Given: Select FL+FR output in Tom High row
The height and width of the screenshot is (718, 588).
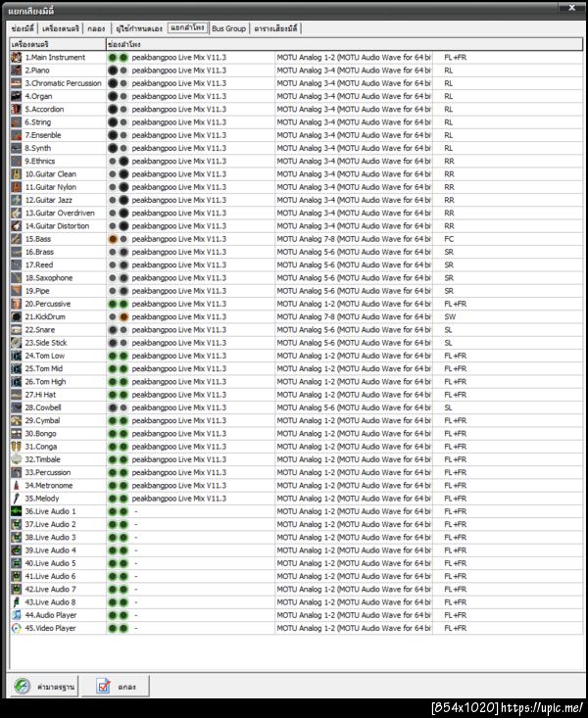Looking at the screenshot, I should click(x=456, y=381).
